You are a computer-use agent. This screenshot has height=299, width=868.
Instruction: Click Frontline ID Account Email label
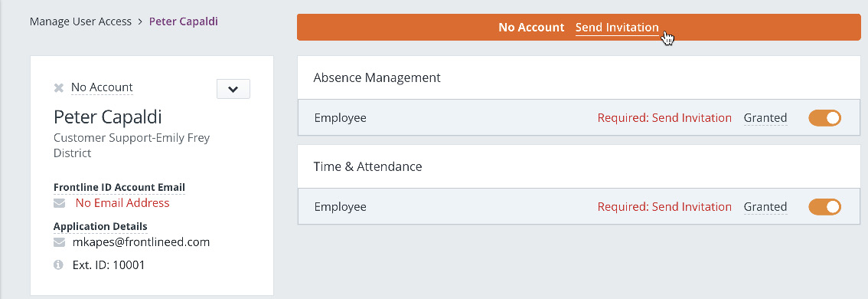click(119, 188)
